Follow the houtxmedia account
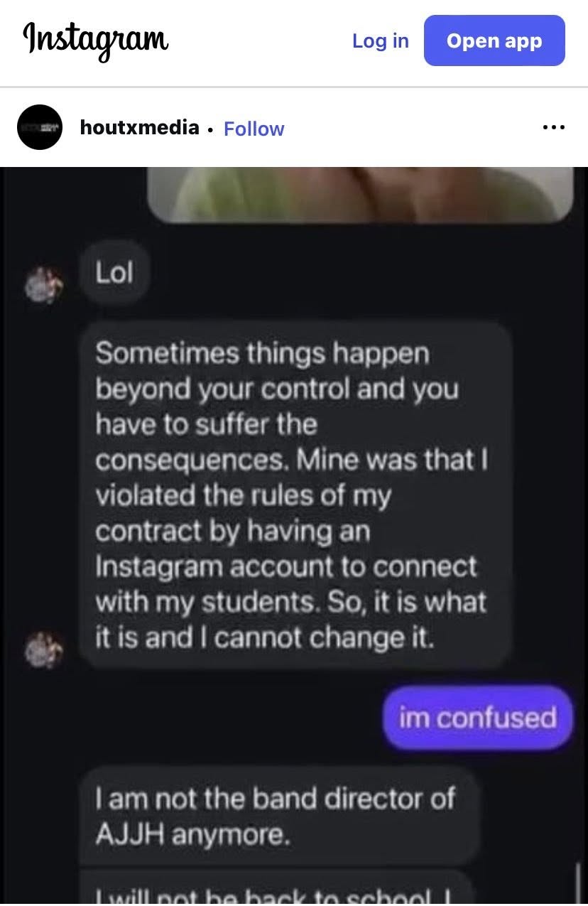Screen dimensions: 588x906 (254, 129)
